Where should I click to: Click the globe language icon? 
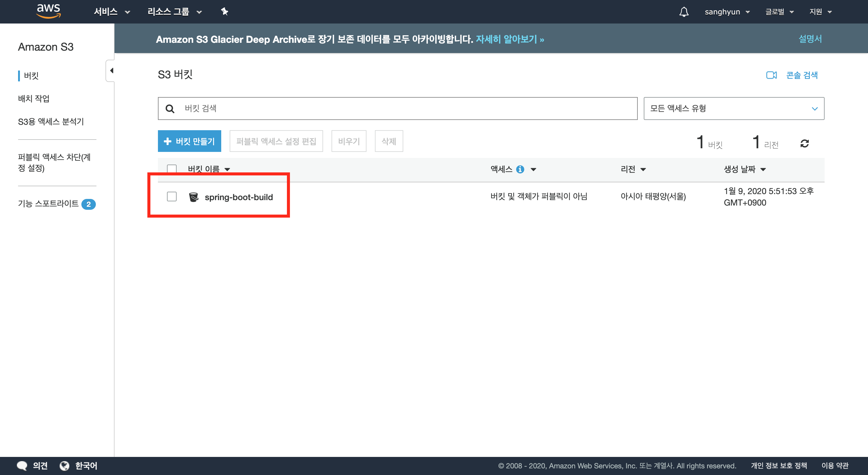click(x=64, y=466)
